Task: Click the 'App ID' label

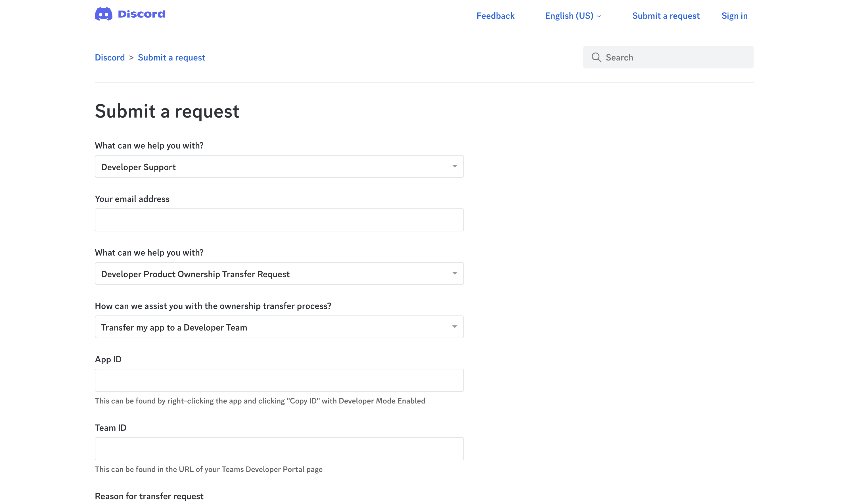Action: (108, 359)
